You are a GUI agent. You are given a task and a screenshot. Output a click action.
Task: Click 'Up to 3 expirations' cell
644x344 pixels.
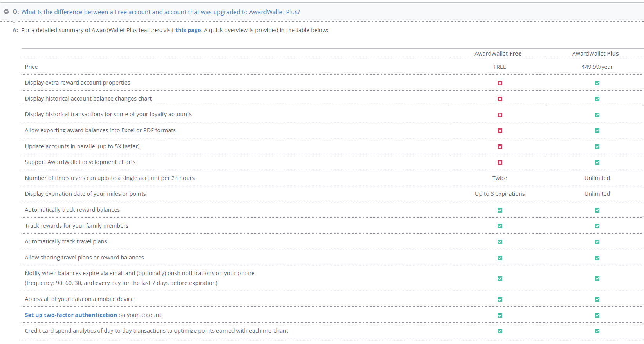click(500, 194)
